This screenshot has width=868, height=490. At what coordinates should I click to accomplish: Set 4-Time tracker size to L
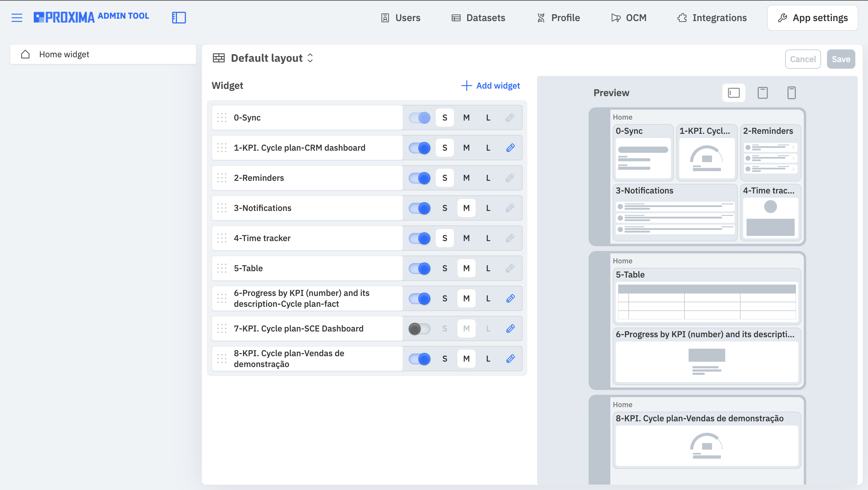488,238
